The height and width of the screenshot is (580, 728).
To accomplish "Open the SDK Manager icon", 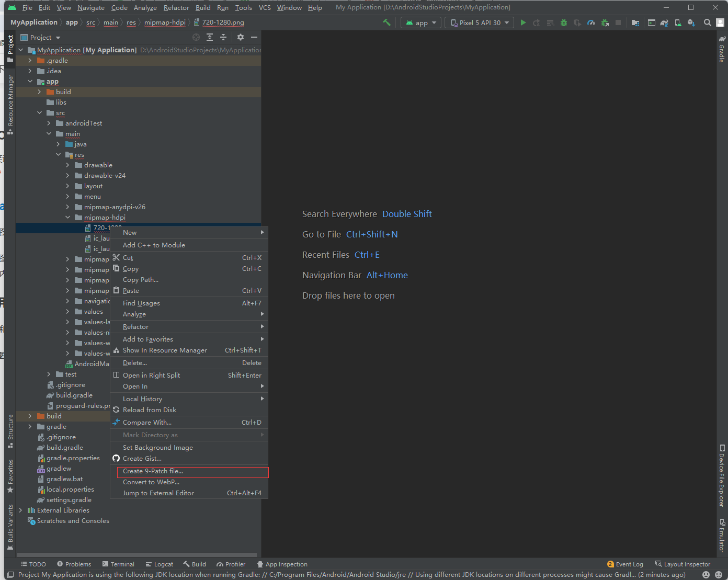I will point(691,22).
